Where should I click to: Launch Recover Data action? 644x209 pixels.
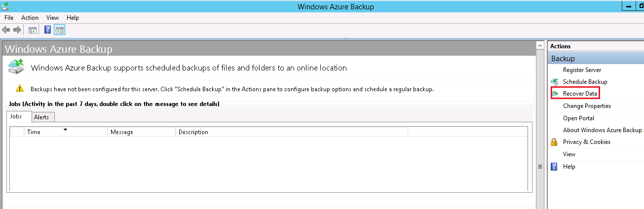[580, 94]
